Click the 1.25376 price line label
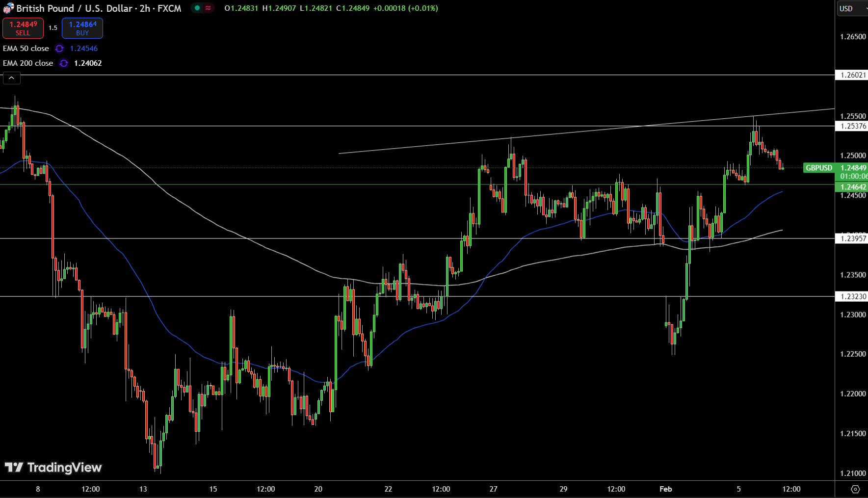 point(852,126)
